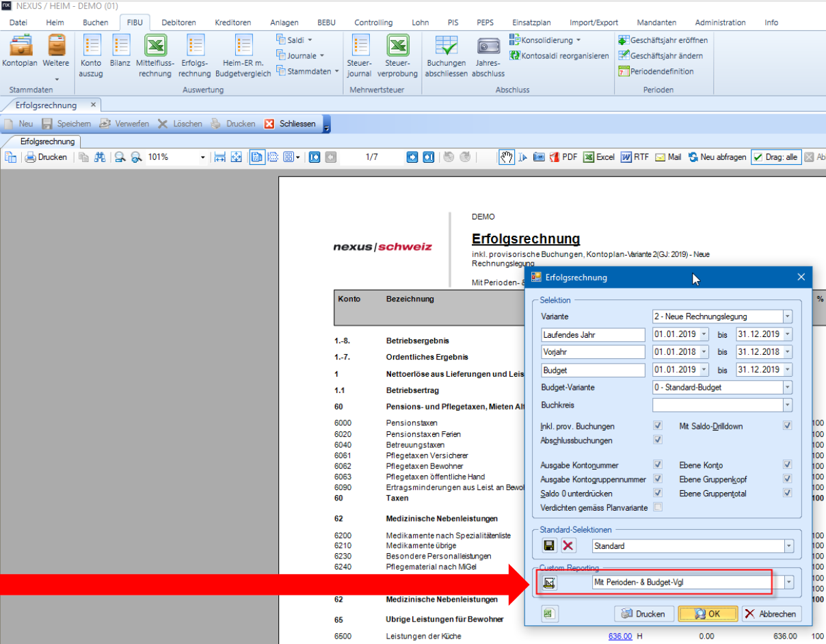Open the Budget-Variante dropdown list
Screen dimensions: 826x644
pyautogui.click(x=787, y=388)
